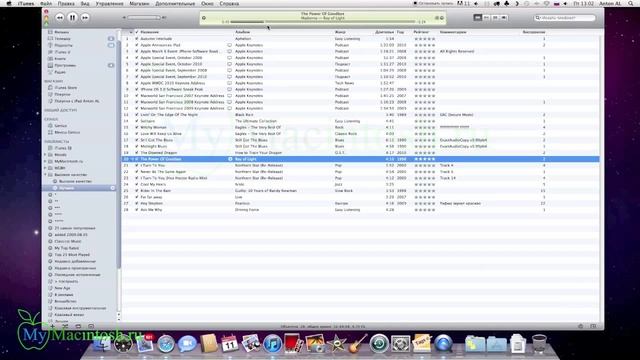The height and width of the screenshot is (360, 640).
Task: Open Safari from the Dock
Action: tap(166, 344)
